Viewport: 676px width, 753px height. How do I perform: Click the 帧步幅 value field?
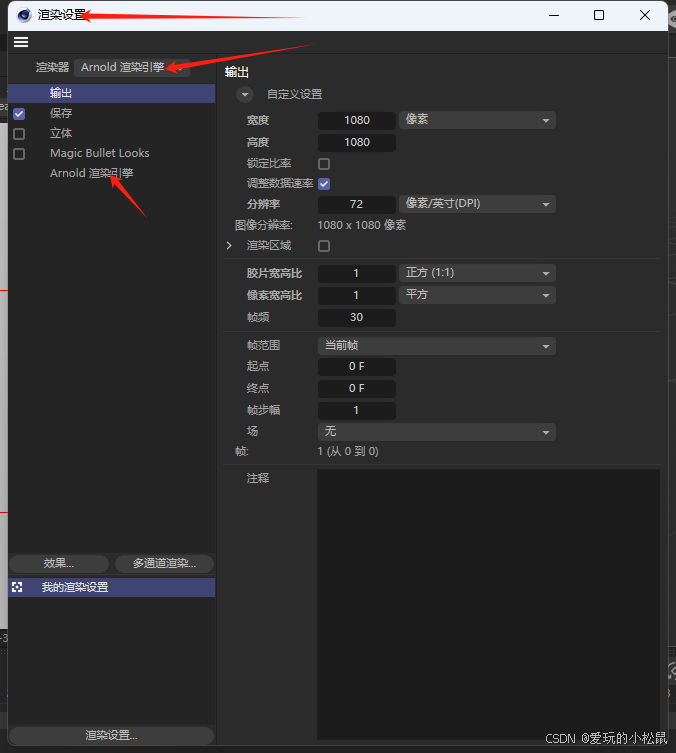pyautogui.click(x=357, y=411)
